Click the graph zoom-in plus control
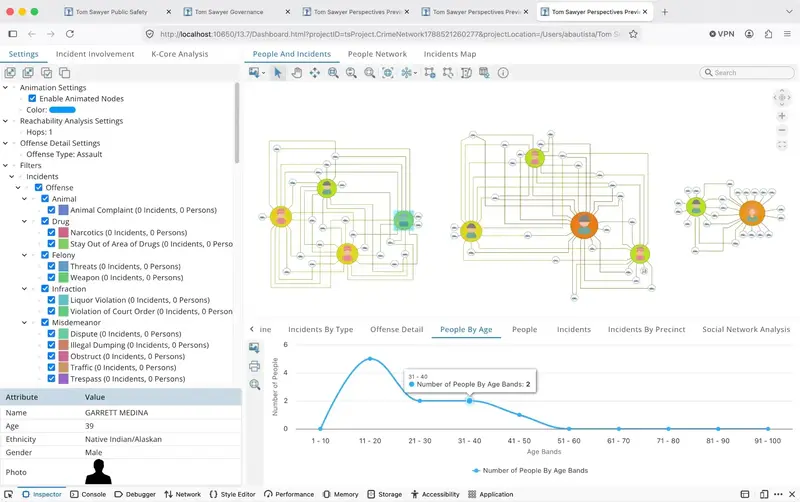800x502 pixels. (782, 116)
